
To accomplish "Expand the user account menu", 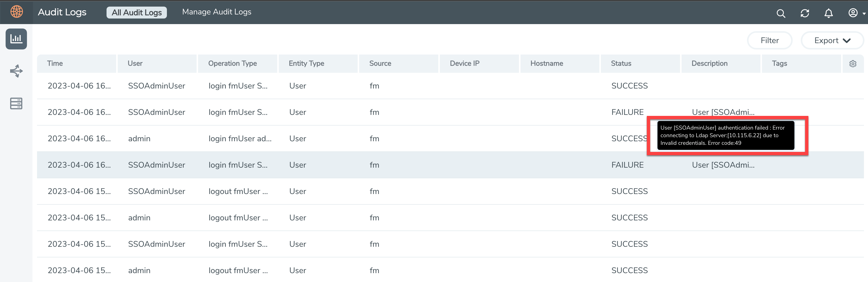I will [x=856, y=13].
